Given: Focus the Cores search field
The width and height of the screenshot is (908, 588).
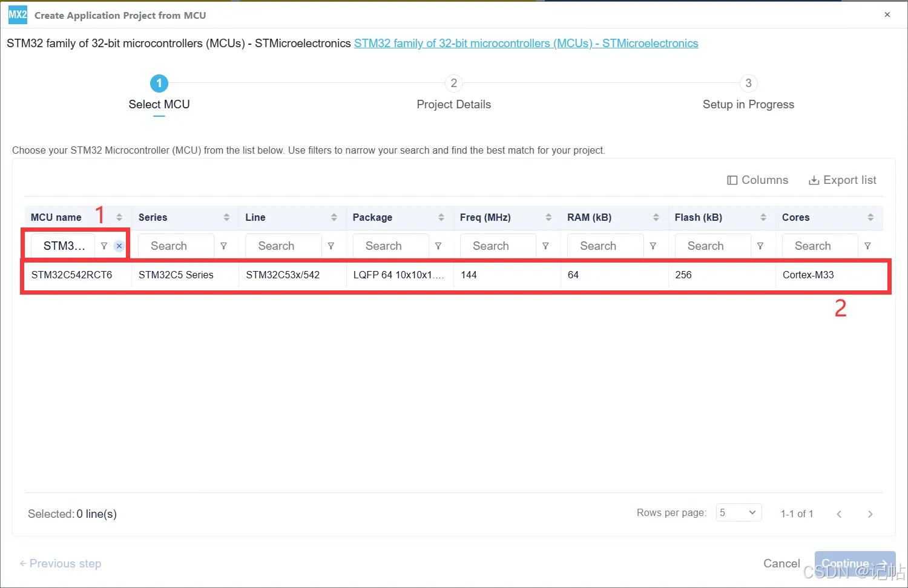Looking at the screenshot, I should 820,246.
